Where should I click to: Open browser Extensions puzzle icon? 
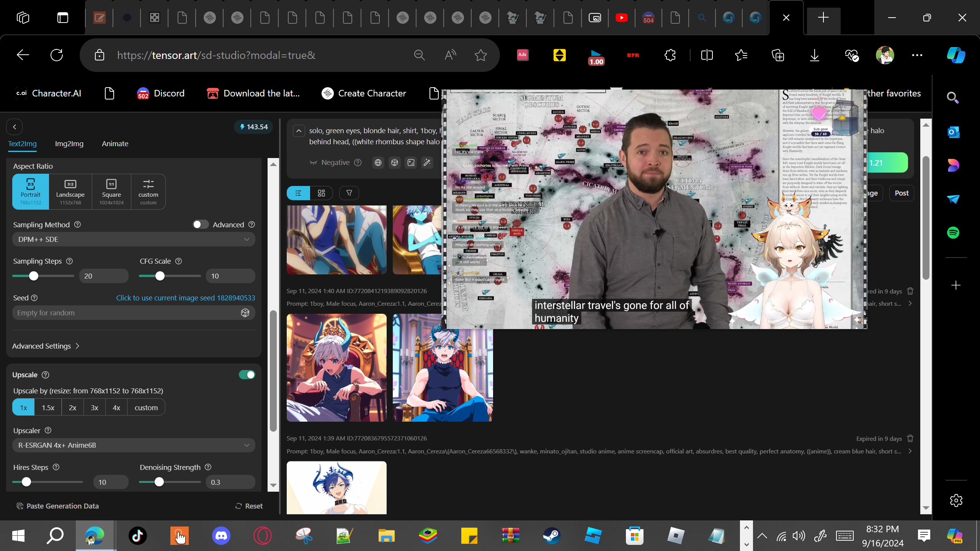(670, 55)
